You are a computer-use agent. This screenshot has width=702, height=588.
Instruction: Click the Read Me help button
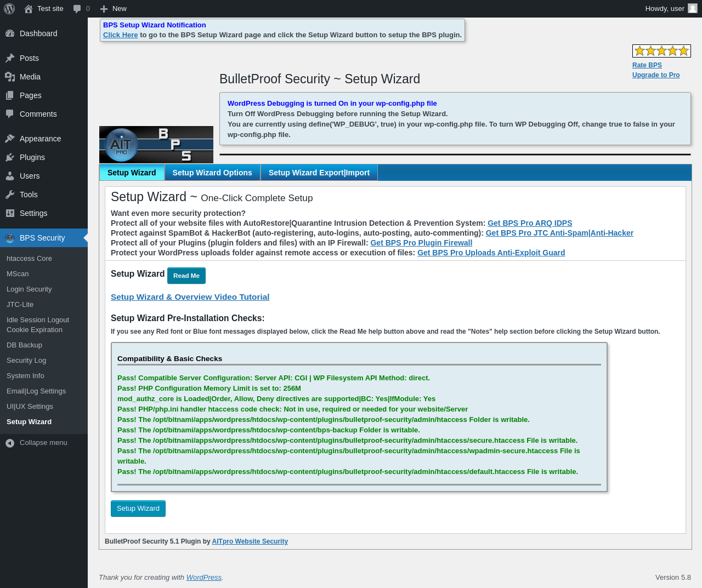click(186, 276)
